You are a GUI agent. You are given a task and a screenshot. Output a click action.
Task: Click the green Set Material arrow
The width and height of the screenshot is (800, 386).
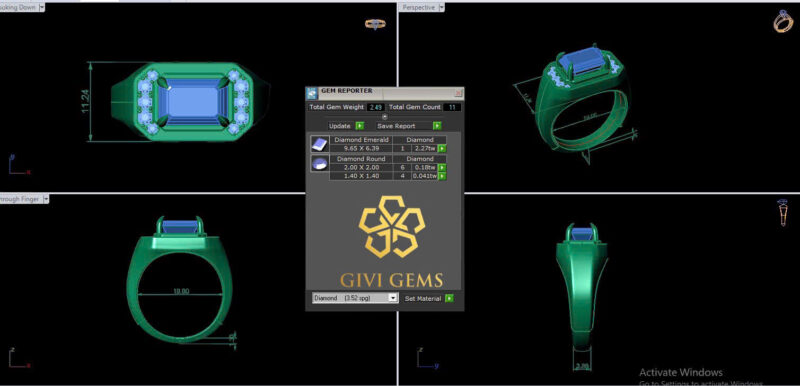(449, 298)
